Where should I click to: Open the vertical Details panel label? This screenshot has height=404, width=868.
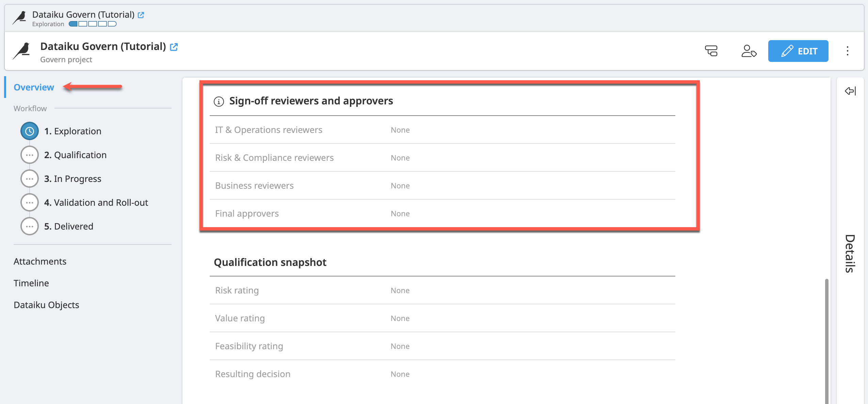point(850,253)
